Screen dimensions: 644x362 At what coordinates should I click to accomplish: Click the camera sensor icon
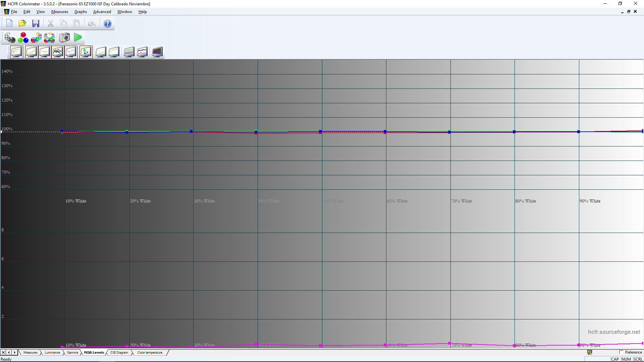coord(64,38)
